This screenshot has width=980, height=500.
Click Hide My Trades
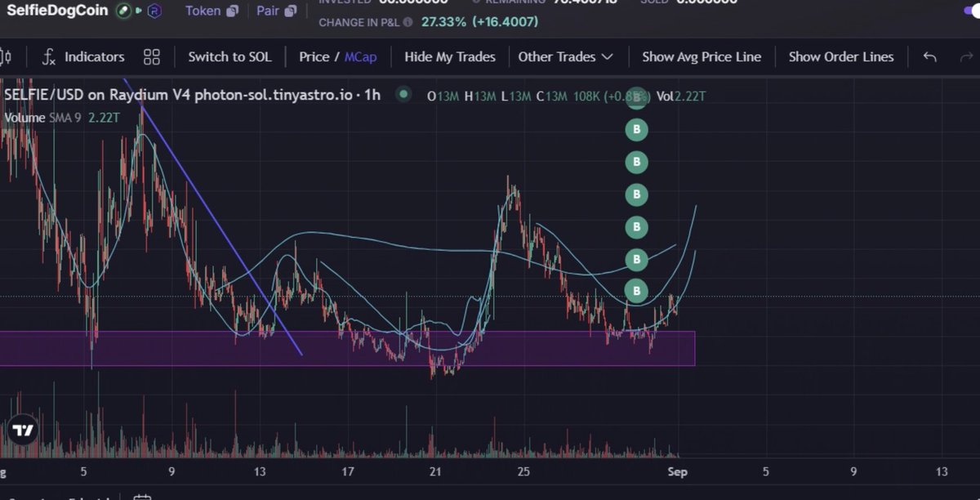pos(450,57)
